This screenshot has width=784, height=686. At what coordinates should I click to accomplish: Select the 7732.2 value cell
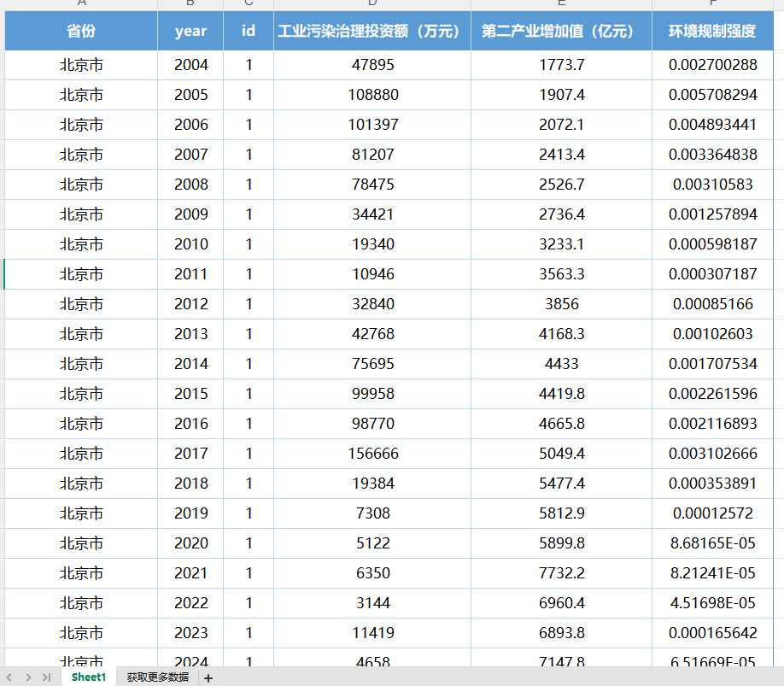pos(561,573)
